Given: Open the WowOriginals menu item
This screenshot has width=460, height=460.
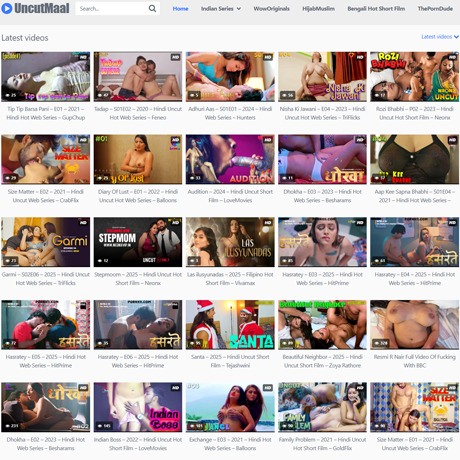Looking at the screenshot, I should tap(271, 9).
